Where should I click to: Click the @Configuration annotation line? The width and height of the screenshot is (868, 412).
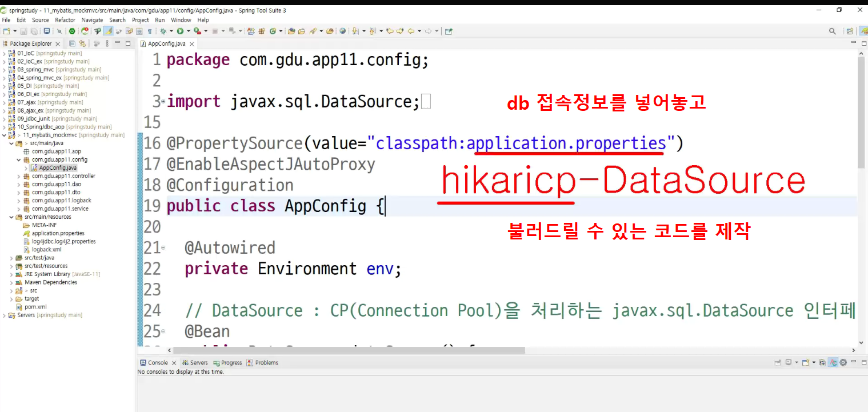click(230, 185)
